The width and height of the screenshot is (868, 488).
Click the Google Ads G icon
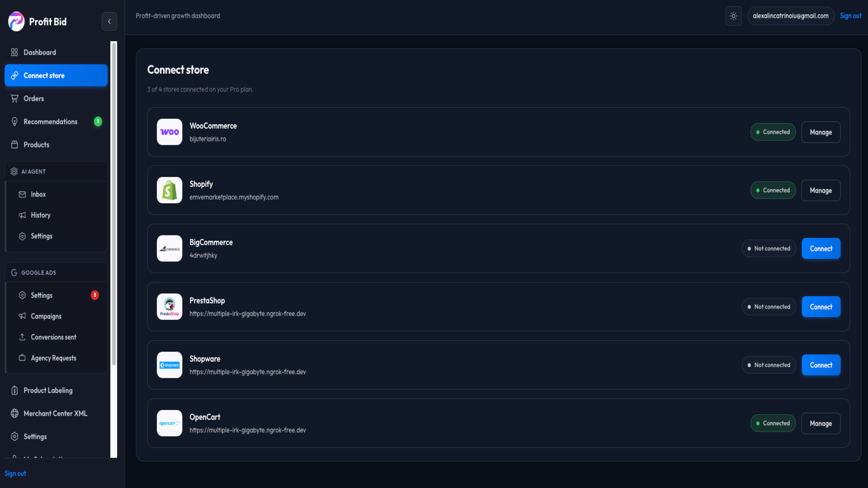14,273
